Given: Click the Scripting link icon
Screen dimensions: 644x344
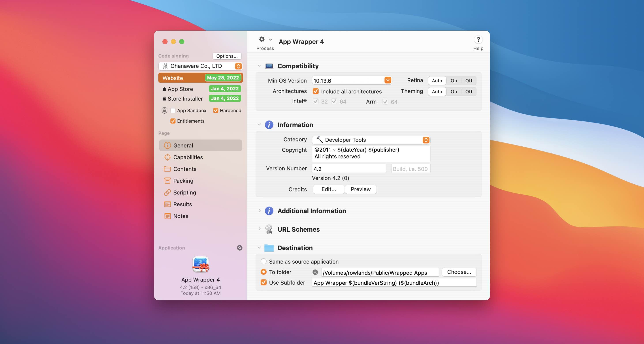Looking at the screenshot, I should [167, 192].
